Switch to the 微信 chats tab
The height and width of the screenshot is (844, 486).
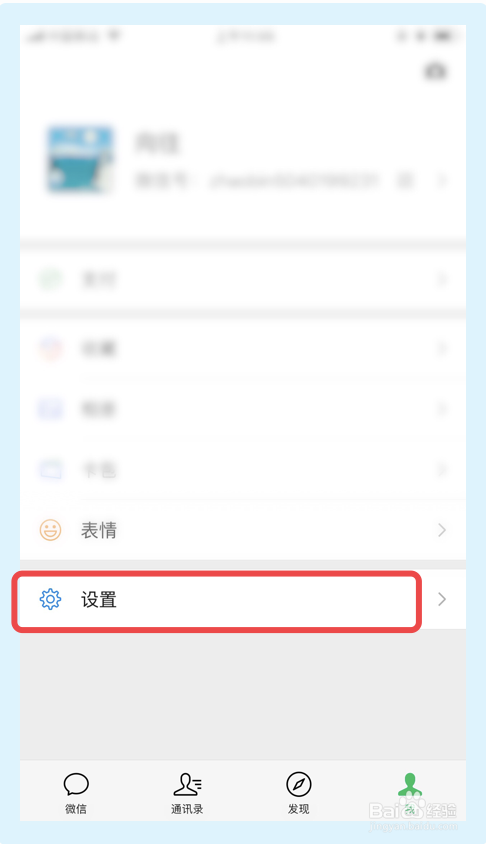click(x=76, y=793)
